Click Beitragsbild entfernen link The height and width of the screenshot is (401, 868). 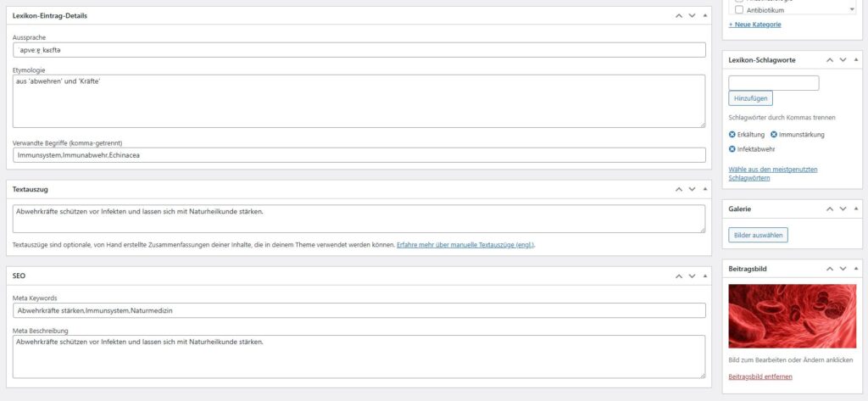point(760,376)
